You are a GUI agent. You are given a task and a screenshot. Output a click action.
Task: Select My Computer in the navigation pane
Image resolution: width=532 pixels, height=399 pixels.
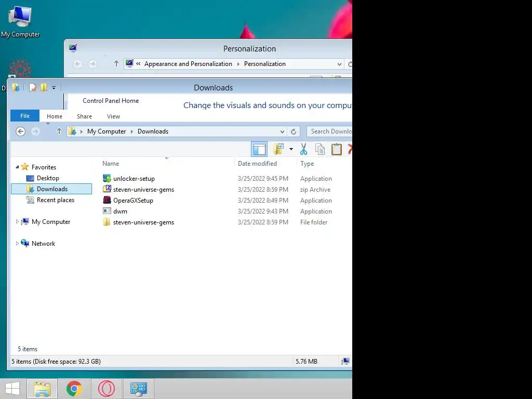pyautogui.click(x=51, y=221)
